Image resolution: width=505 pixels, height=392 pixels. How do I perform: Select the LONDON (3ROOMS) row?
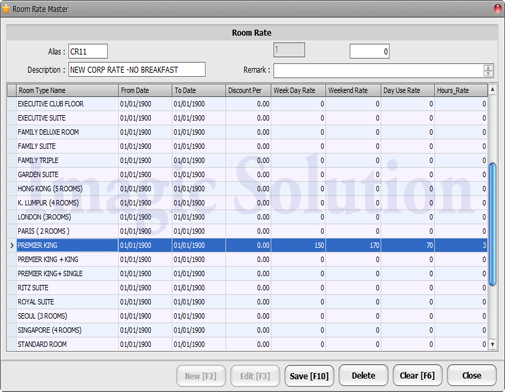tap(247, 217)
